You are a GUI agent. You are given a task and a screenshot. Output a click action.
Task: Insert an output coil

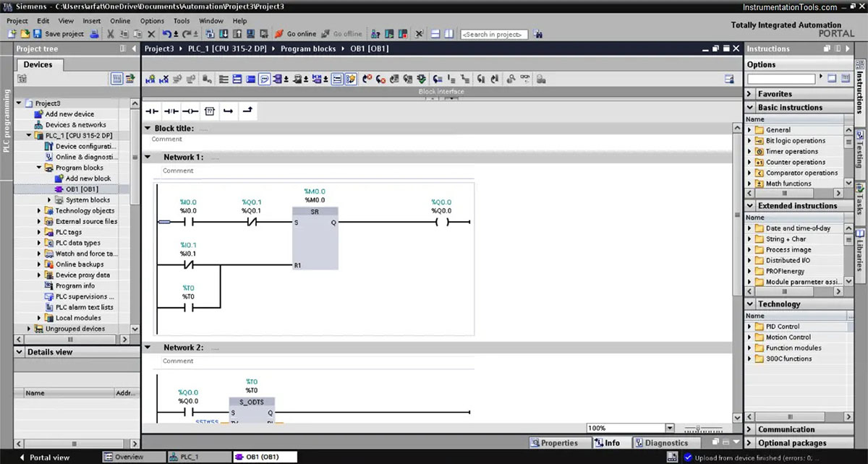pos(190,111)
